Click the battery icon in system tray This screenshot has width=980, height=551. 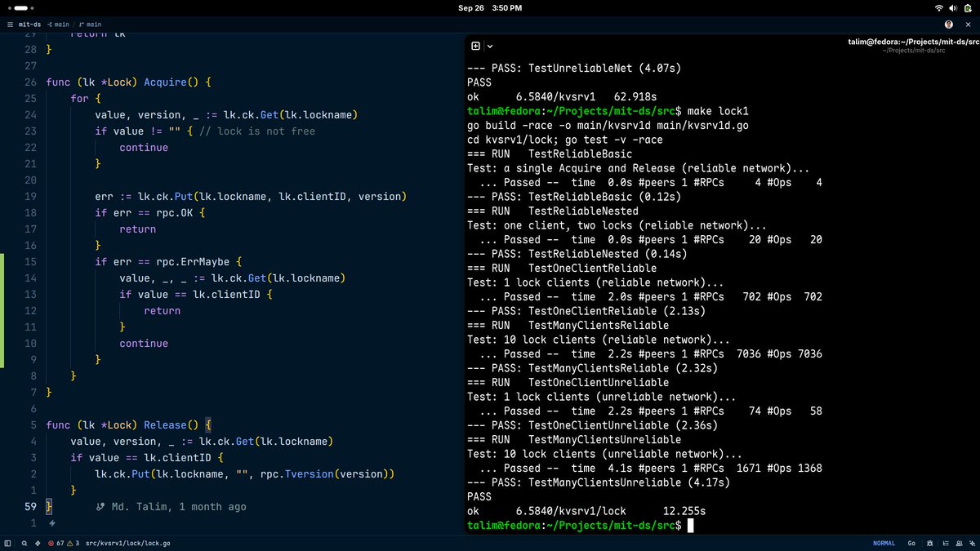[967, 7]
